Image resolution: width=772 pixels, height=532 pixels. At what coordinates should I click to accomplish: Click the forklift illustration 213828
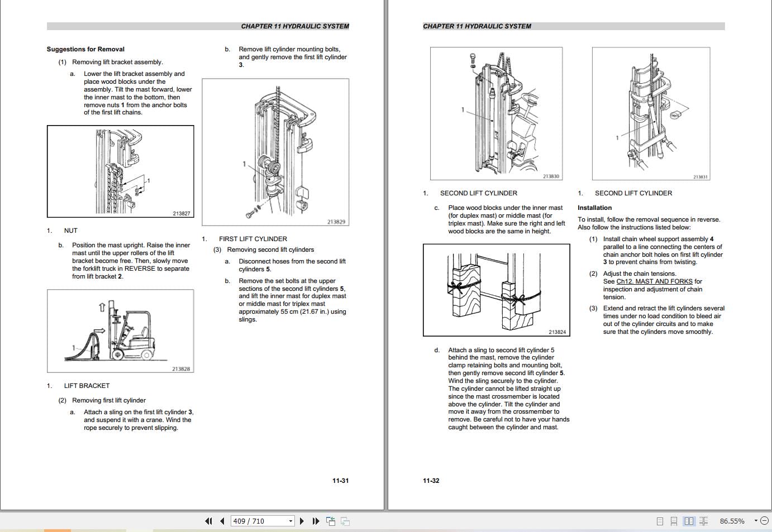click(x=121, y=331)
